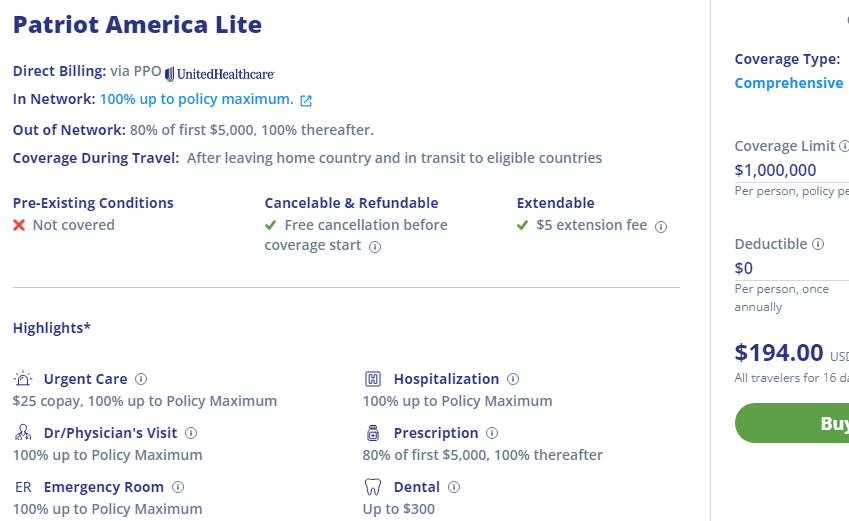
Task: Click the Coverage Limit info icon
Action: [x=844, y=146]
